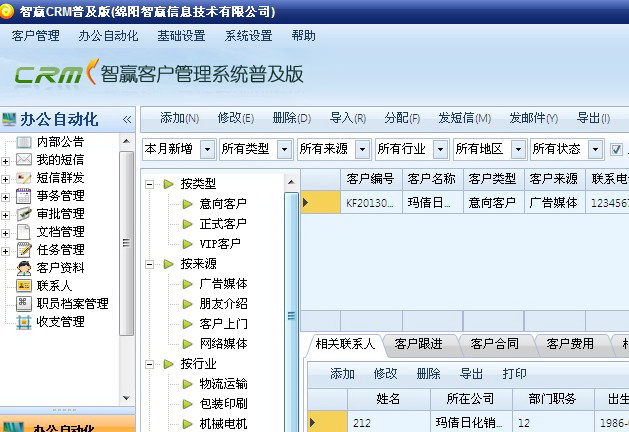Click the sidebar scrollbar down arrow
The image size is (629, 432).
126,398
